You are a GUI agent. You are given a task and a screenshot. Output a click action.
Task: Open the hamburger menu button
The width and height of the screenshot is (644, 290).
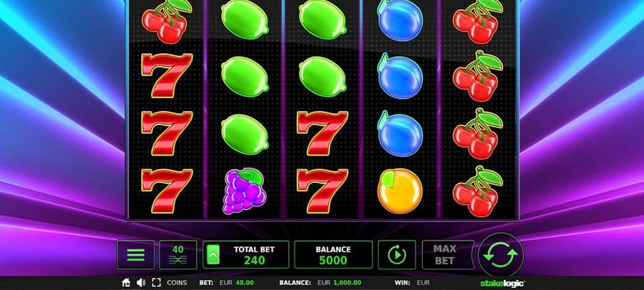pyautogui.click(x=135, y=255)
